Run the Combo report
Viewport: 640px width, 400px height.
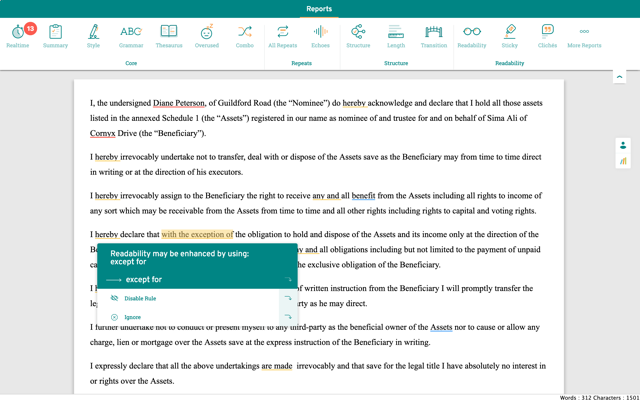point(244,36)
